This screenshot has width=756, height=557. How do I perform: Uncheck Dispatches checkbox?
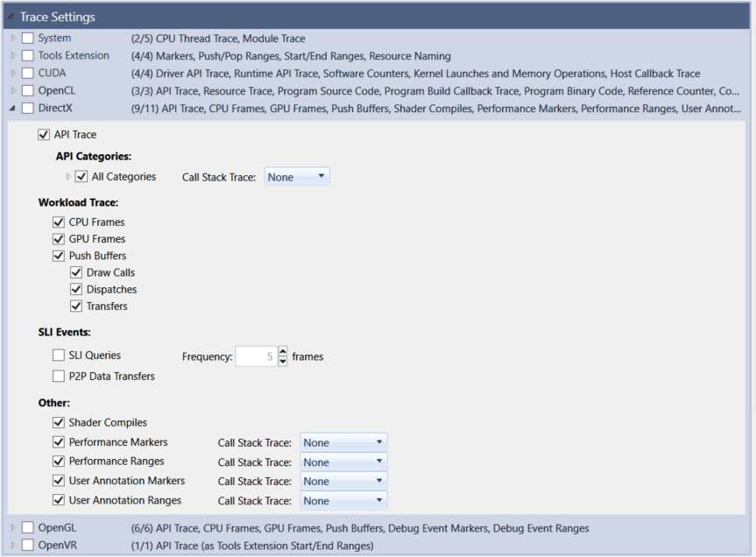coord(76,290)
